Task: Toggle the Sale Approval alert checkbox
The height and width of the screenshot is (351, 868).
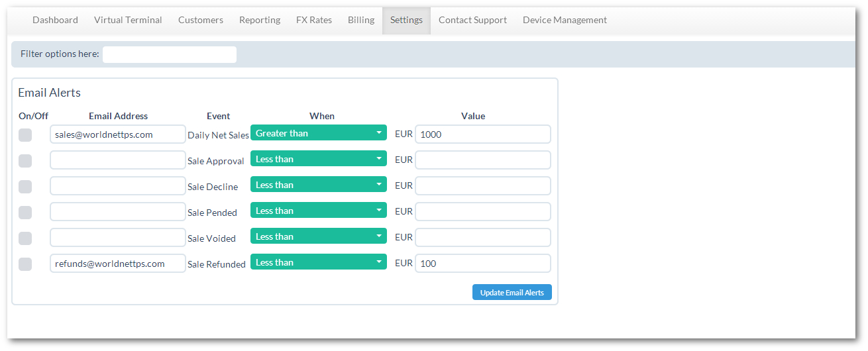Action: click(x=25, y=161)
